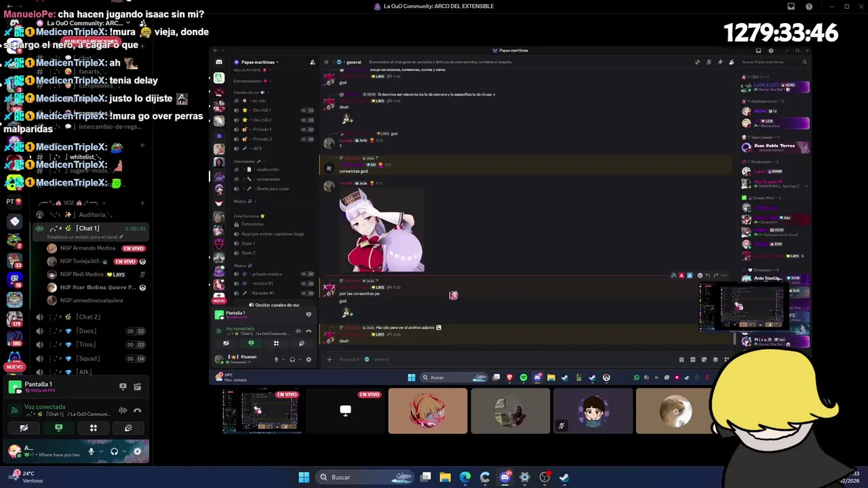Screen dimensions: 868x488
Task: Open activities button in voice panel
Action: [94, 428]
